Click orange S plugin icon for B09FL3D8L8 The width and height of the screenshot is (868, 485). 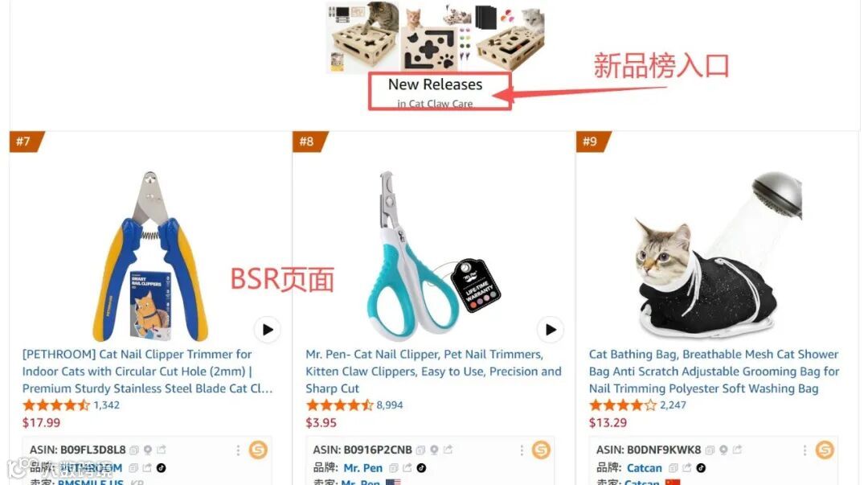258,450
